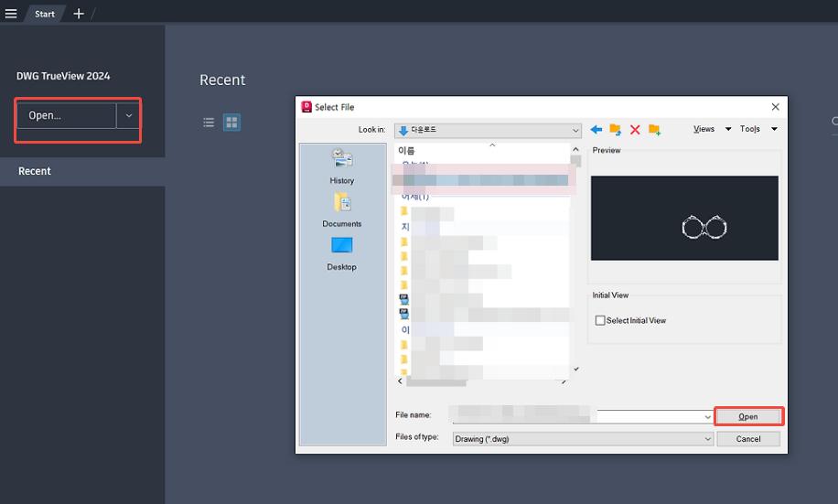Viewport: 838px width, 504px height.
Task: Open the Views menu
Action: [x=704, y=129]
